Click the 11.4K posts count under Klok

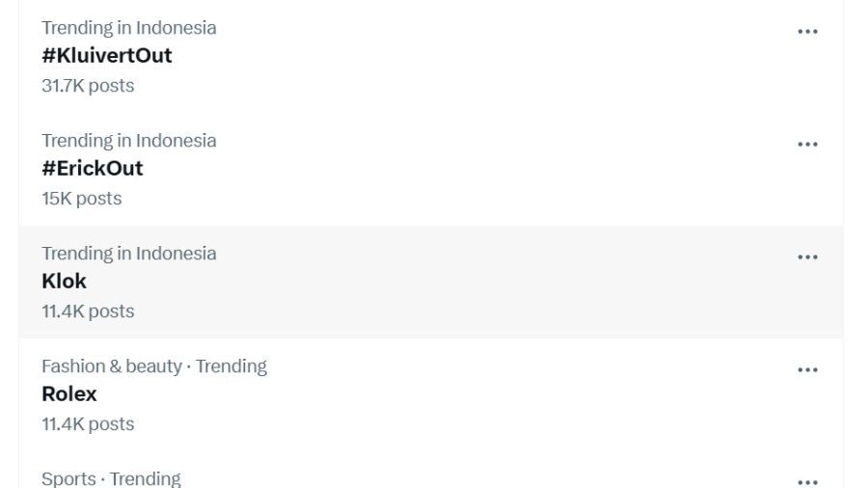(x=88, y=312)
